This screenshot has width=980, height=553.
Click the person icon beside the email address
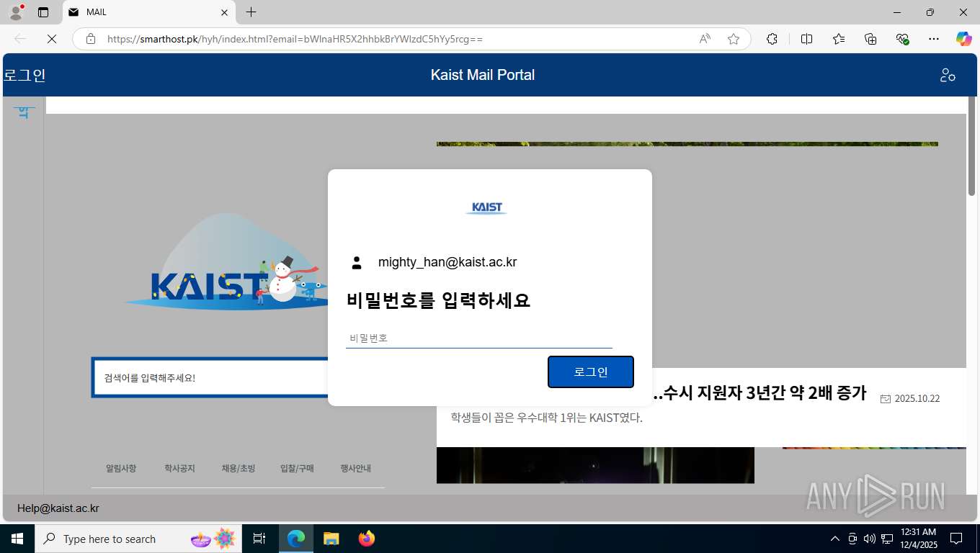[357, 263]
